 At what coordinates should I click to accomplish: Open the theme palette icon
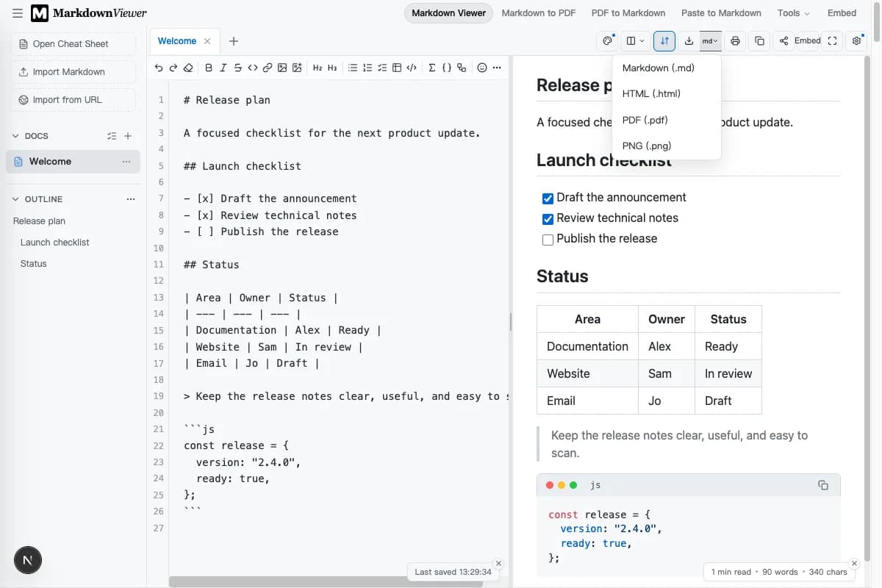pyautogui.click(x=607, y=41)
